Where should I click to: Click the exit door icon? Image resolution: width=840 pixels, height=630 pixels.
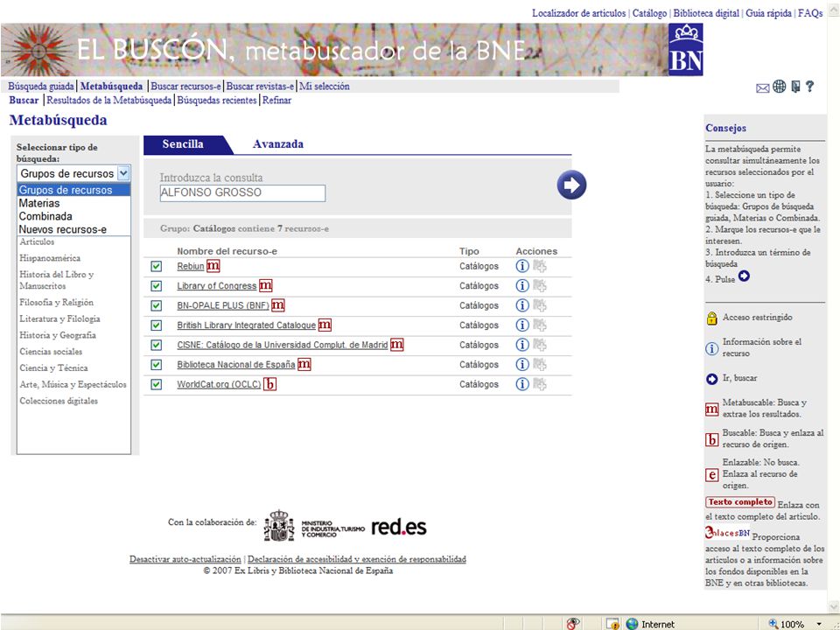coord(795,87)
